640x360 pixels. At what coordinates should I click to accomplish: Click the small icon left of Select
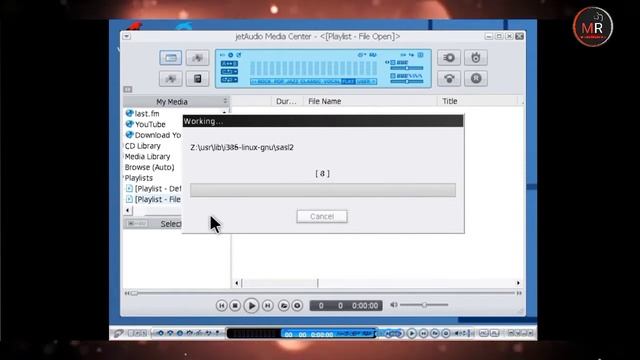[x=136, y=224]
